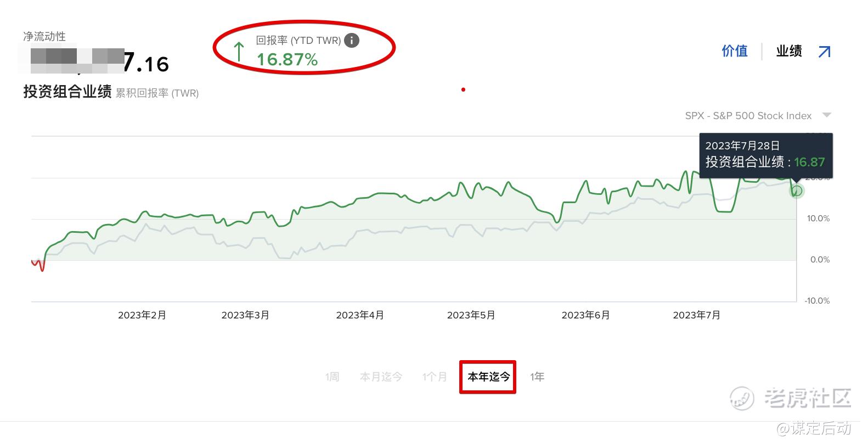Image resolution: width=868 pixels, height=448 pixels.
Task: Click the 2023年5月 axis label
Action: coord(471,315)
